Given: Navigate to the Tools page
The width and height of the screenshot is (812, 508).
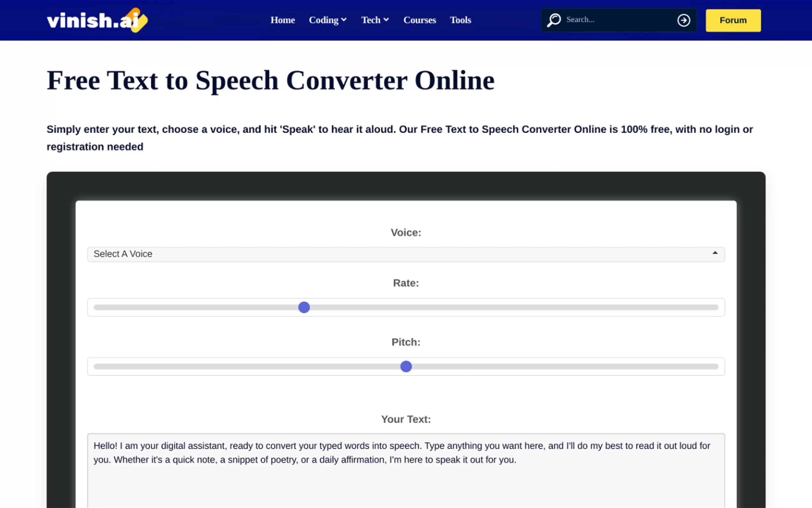Looking at the screenshot, I should click(x=460, y=20).
